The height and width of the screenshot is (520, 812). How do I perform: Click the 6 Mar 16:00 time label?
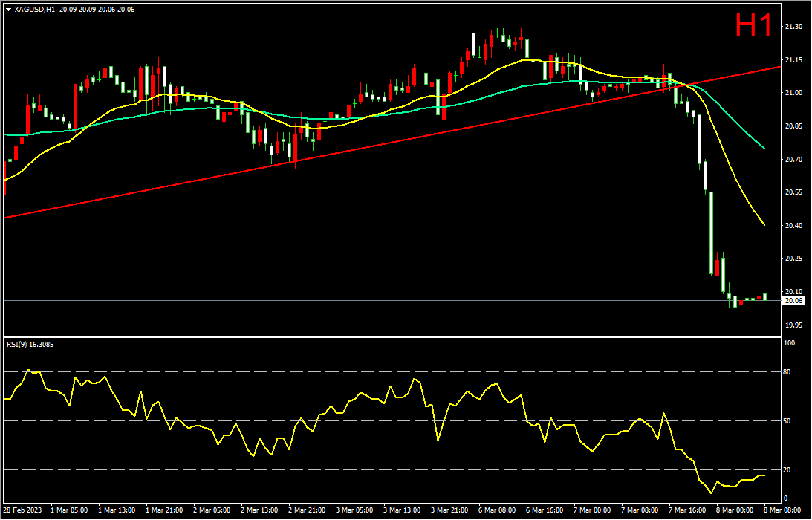click(x=545, y=510)
